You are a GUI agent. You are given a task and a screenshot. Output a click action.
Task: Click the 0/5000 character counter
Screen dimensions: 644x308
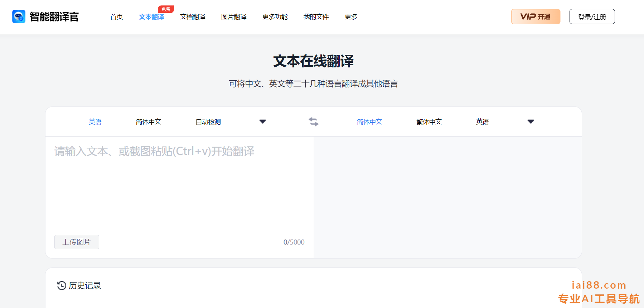coord(294,242)
